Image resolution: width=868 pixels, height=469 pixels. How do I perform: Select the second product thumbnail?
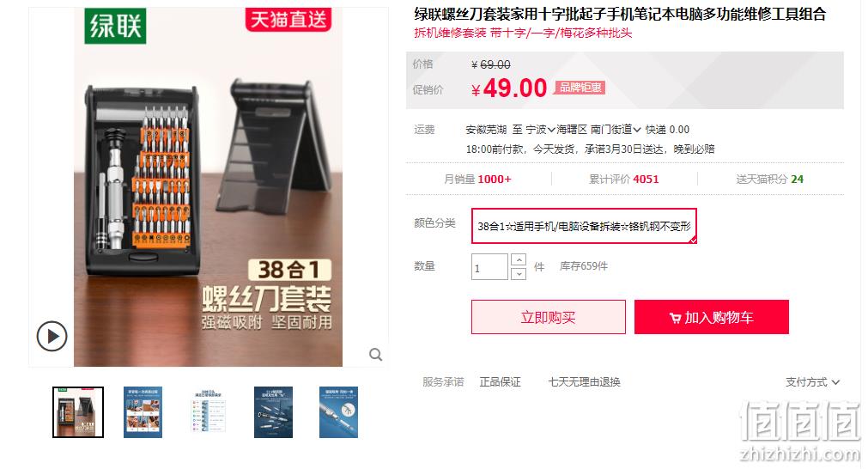coord(143,412)
